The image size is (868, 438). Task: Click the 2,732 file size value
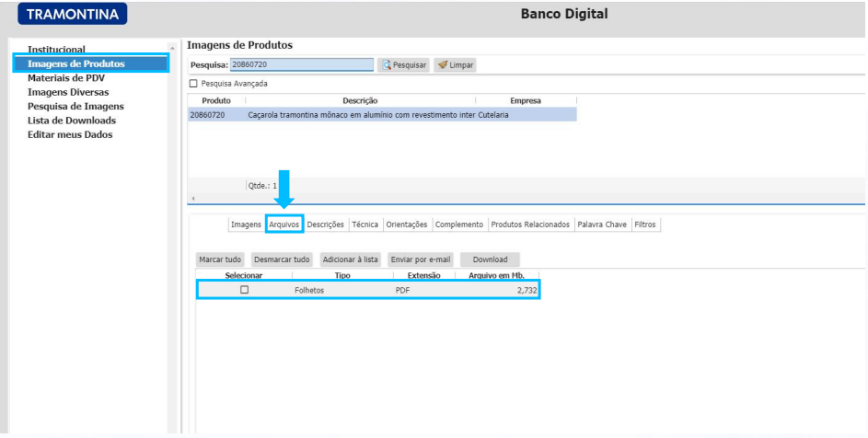coord(527,290)
